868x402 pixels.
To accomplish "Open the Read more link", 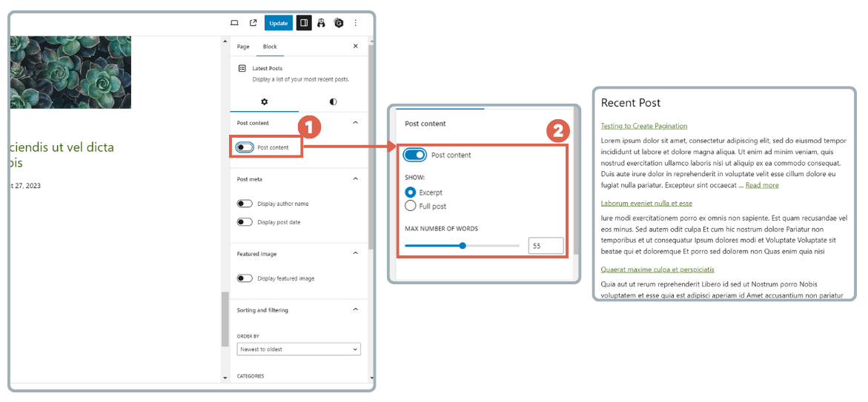I will click(762, 185).
